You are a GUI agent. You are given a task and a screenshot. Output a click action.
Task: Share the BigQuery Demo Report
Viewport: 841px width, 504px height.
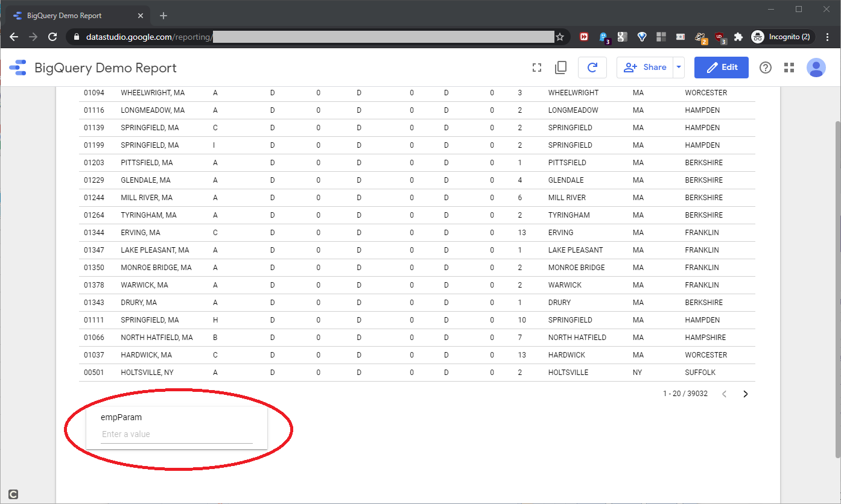[x=645, y=68]
